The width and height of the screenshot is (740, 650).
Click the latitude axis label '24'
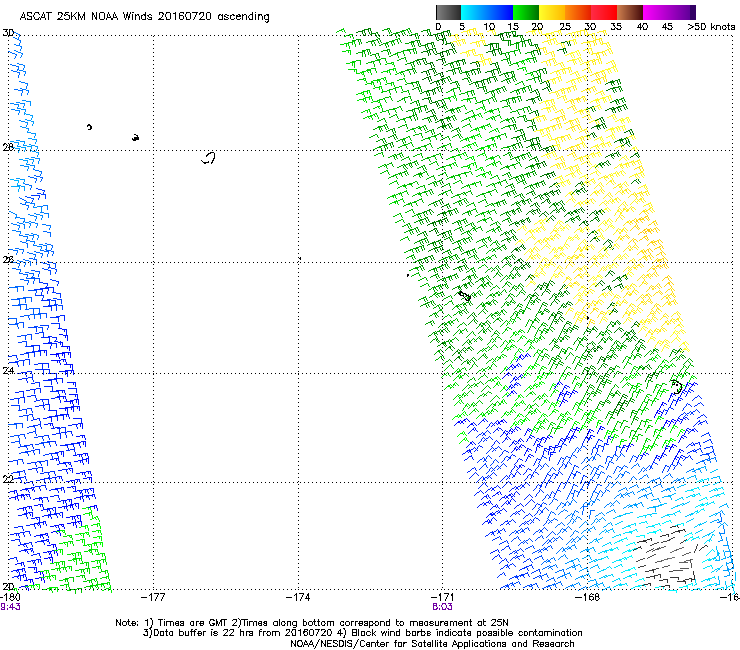8,371
